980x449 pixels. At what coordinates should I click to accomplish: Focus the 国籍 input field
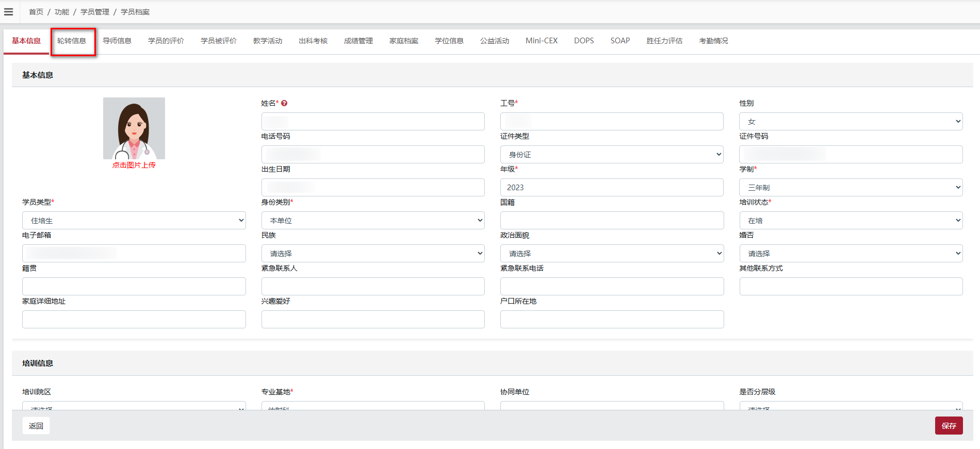tap(612, 221)
